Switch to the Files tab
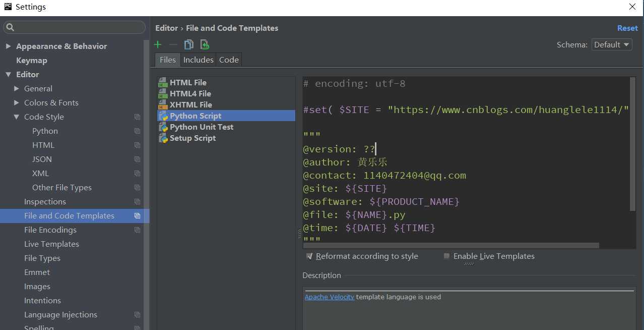This screenshot has height=330, width=644. point(167,60)
